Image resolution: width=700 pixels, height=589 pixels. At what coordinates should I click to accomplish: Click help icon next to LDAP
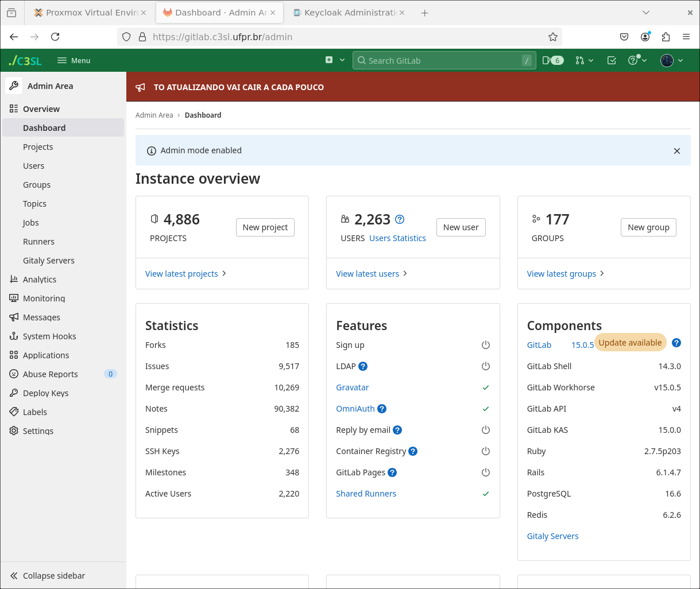point(363,366)
